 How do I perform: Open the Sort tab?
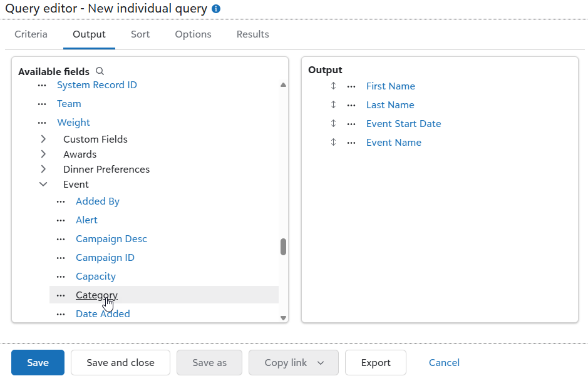coord(140,34)
